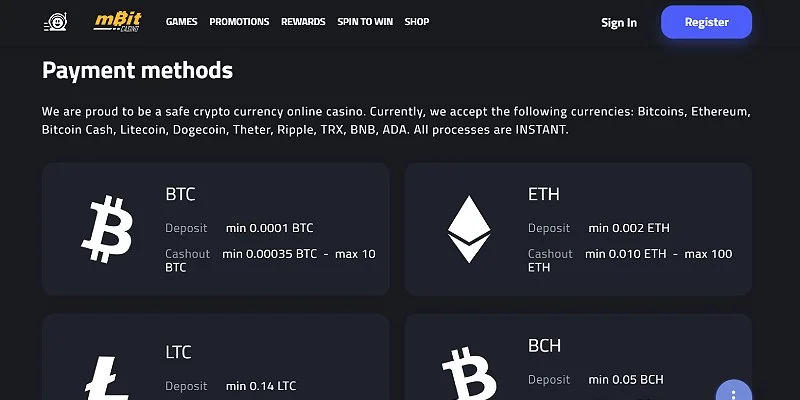Click the astronaut mascot icon in header
Screen dimensions: 800x400
click(x=56, y=21)
